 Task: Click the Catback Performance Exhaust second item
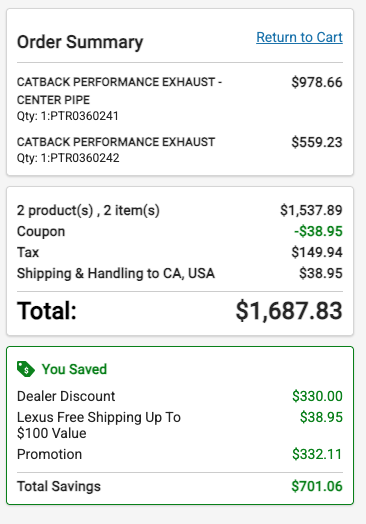point(116,142)
